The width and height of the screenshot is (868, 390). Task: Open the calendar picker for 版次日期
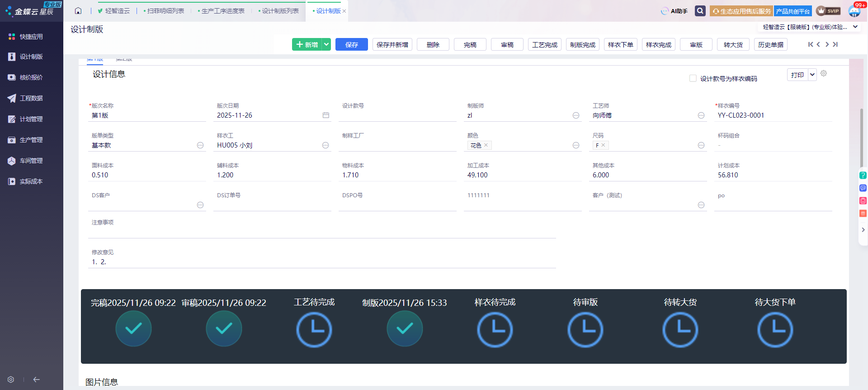tap(325, 115)
